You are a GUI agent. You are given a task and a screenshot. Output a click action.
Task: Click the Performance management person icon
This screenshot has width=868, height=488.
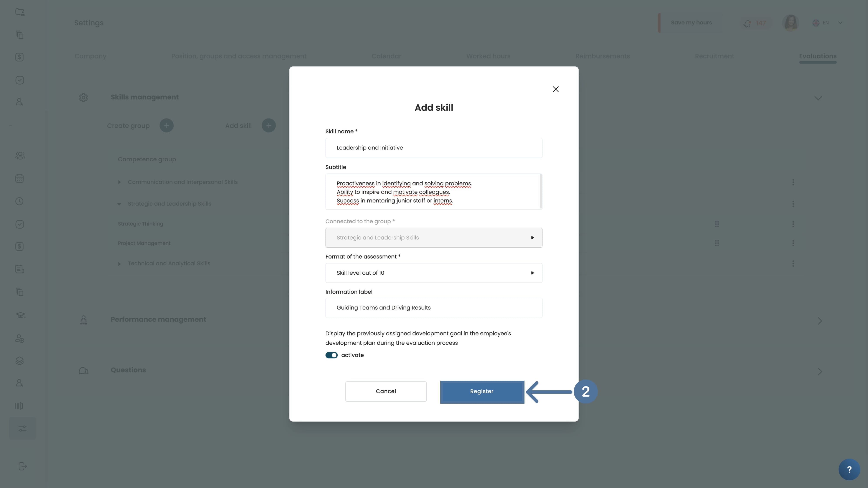[84, 320]
